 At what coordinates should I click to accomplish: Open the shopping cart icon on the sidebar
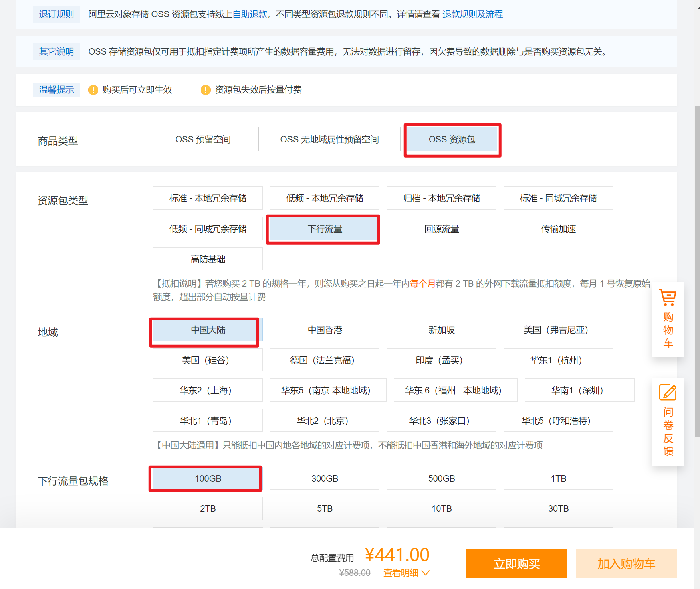(x=668, y=298)
